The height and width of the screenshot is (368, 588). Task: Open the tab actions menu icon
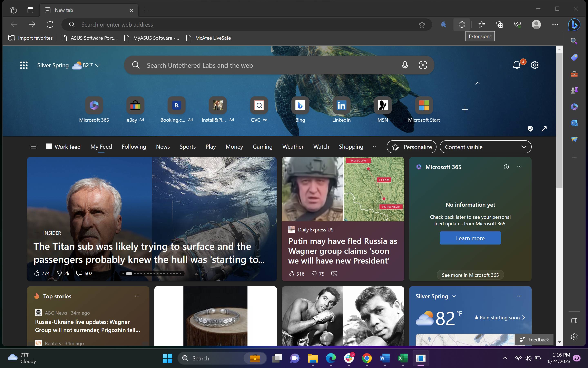tap(30, 10)
